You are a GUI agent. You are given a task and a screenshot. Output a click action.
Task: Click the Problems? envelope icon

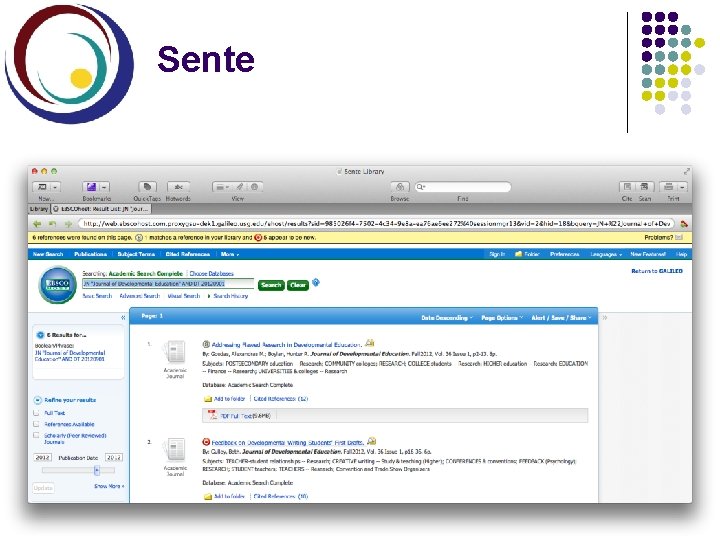click(x=679, y=237)
